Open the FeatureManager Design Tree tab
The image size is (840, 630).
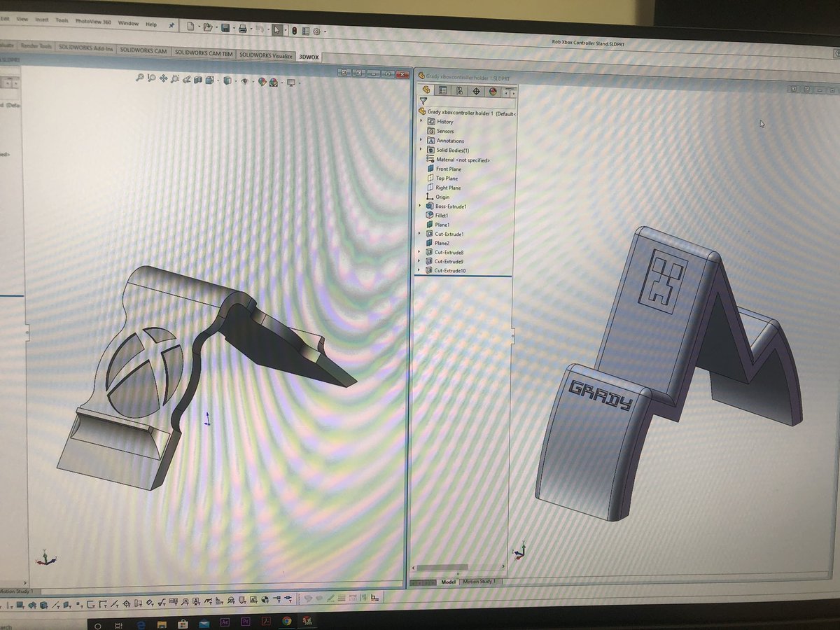426,90
